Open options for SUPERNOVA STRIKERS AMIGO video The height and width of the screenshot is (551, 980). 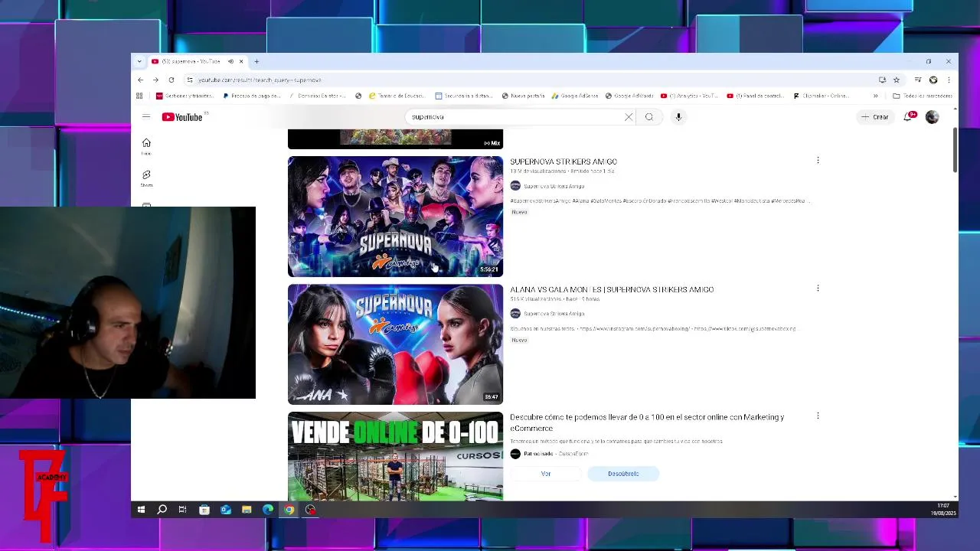coord(818,161)
